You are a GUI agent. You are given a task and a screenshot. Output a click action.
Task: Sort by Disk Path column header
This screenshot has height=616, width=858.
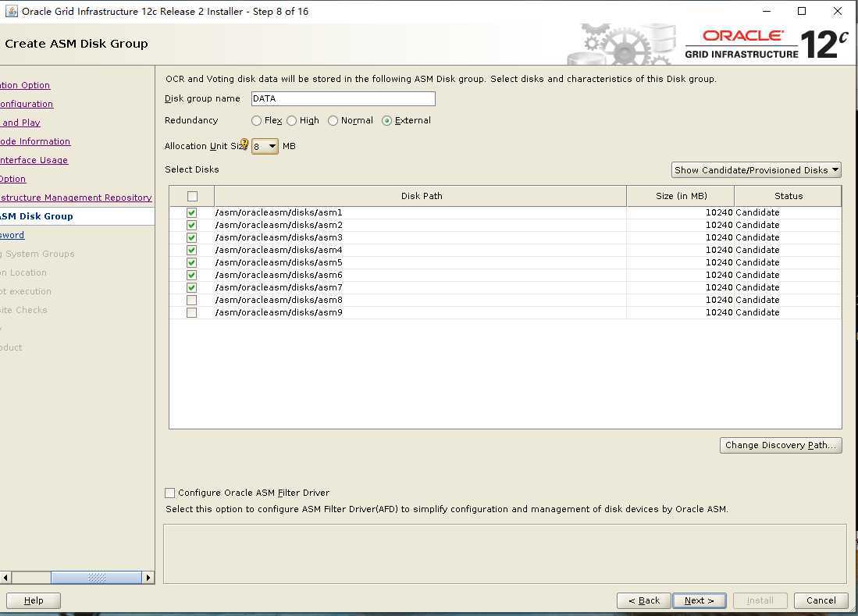click(420, 196)
